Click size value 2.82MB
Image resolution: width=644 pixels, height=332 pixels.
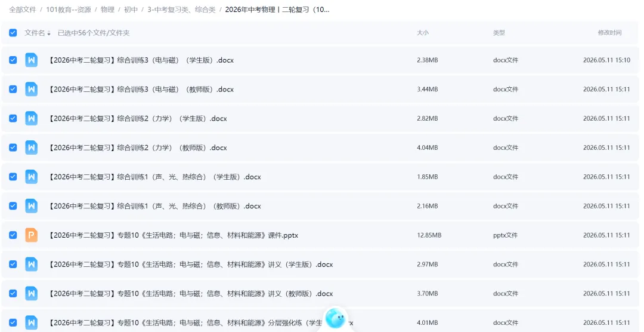click(x=428, y=118)
